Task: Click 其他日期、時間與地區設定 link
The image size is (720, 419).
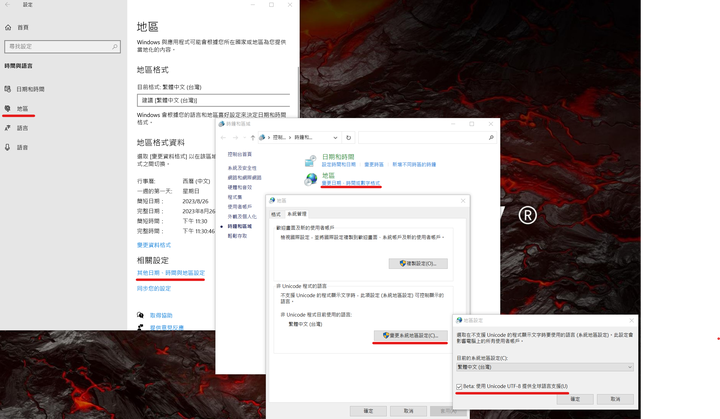Action: point(171,273)
